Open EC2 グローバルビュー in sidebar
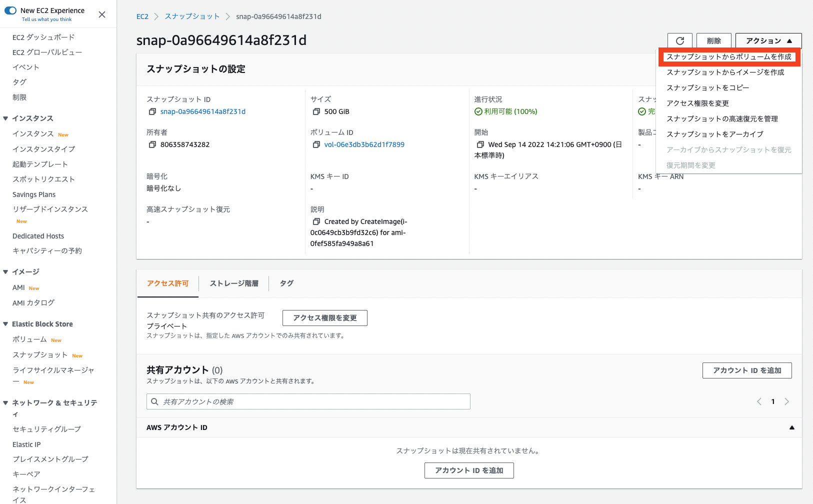This screenshot has width=813, height=504. coord(47,52)
